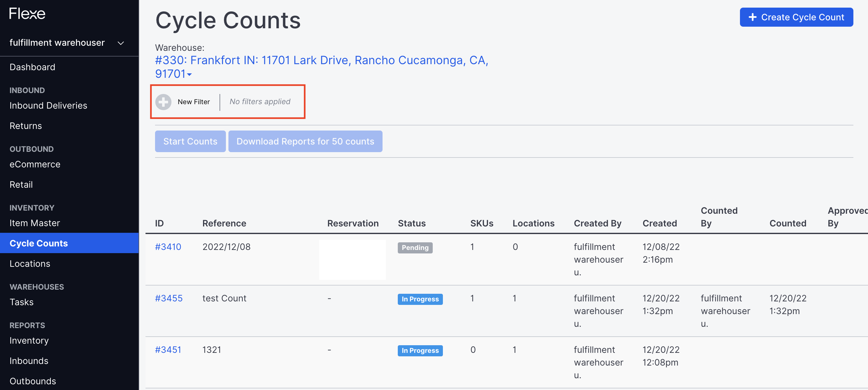The image size is (868, 390).
Task: Click the Start Counts button
Action: 190,141
